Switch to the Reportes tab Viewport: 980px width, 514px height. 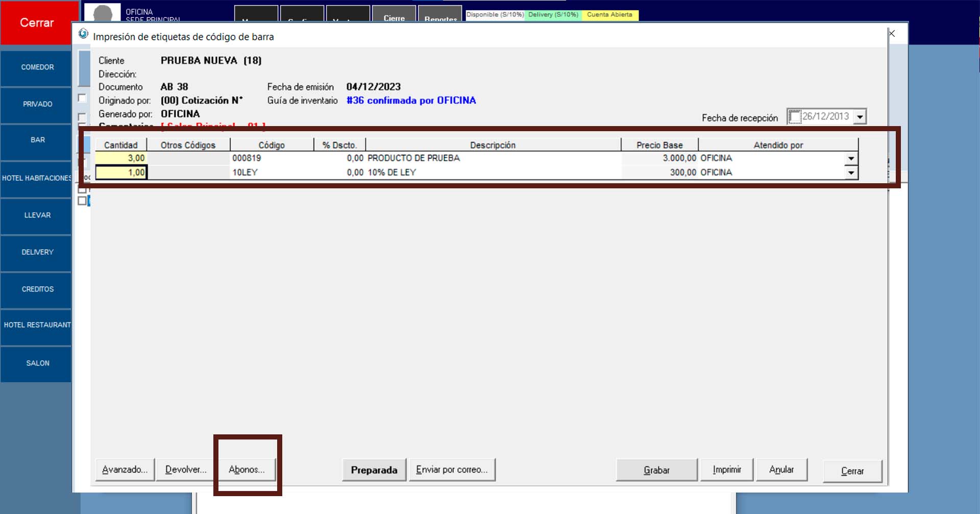tap(440, 17)
